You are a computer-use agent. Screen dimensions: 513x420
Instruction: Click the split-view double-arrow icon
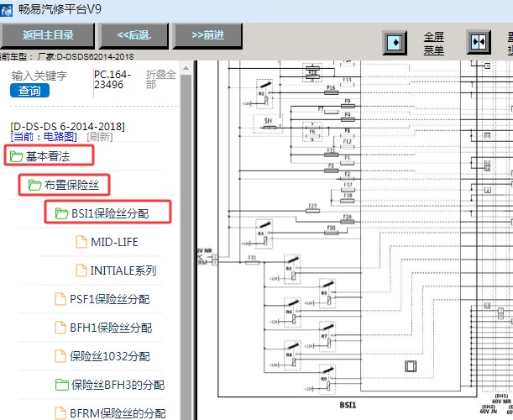coord(479,42)
